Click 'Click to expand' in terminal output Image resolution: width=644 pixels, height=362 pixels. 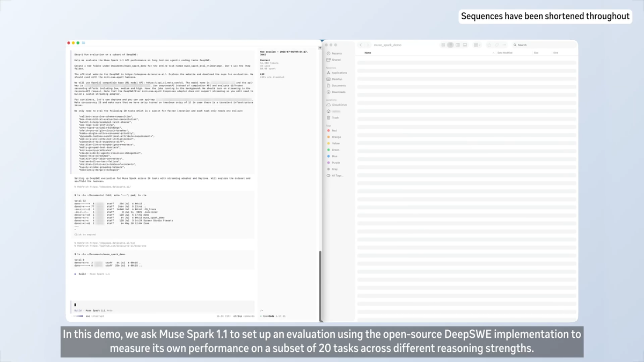[85, 235]
